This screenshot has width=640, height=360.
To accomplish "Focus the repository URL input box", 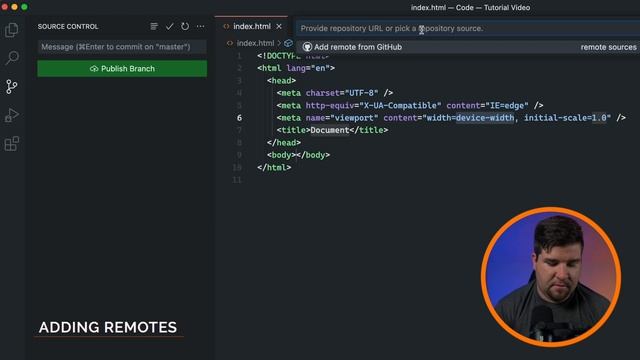I will [468, 28].
